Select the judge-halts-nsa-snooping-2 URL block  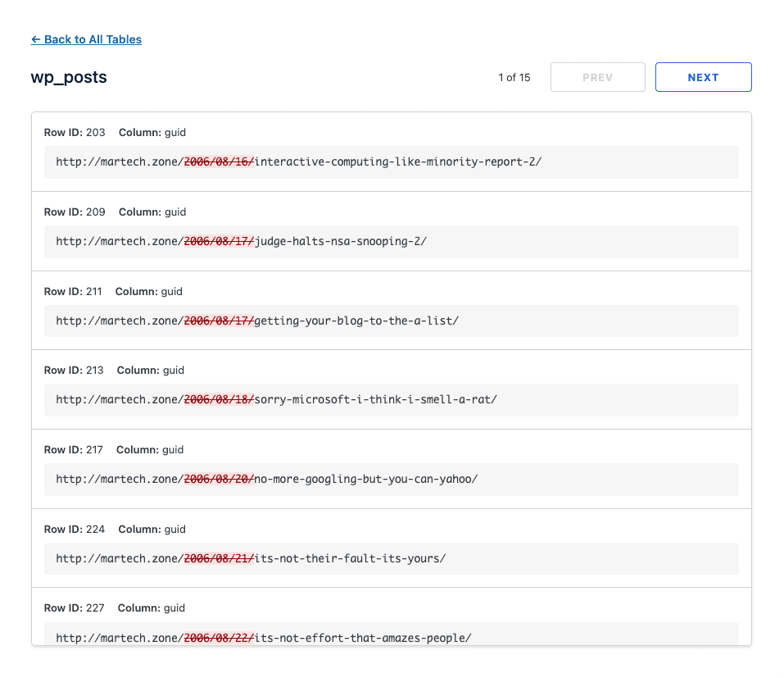point(241,242)
